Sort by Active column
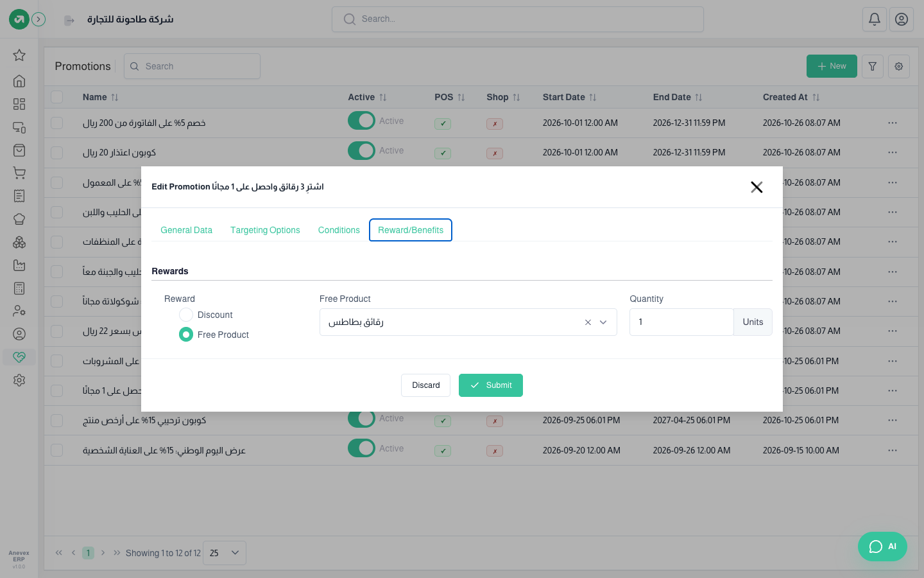Screen dimensions: 924x578 click(368, 97)
